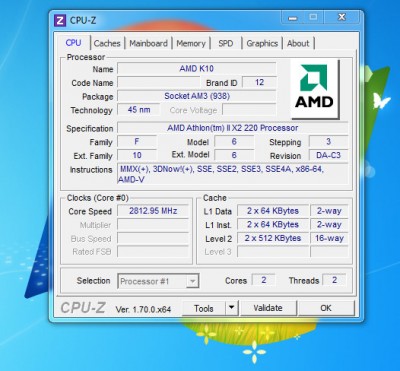Click the Level 2 2 x 512 KBytes value
400x371 pixels.
coord(273,238)
